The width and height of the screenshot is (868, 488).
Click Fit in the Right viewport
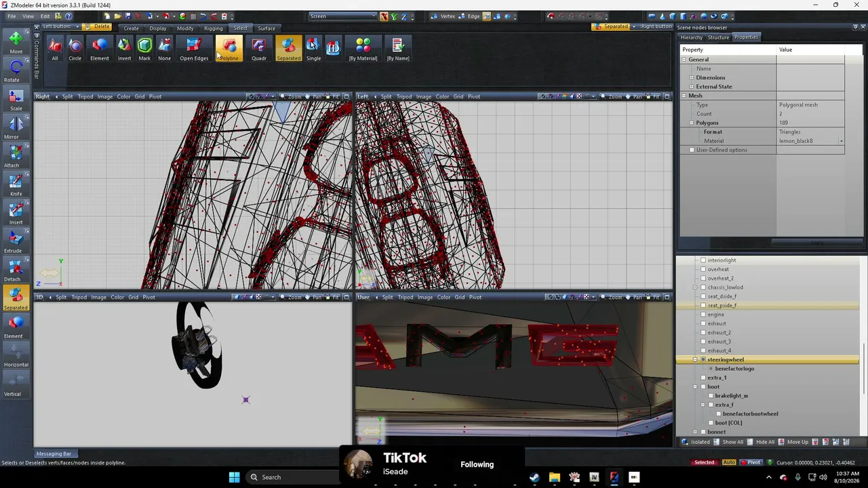pos(332,97)
